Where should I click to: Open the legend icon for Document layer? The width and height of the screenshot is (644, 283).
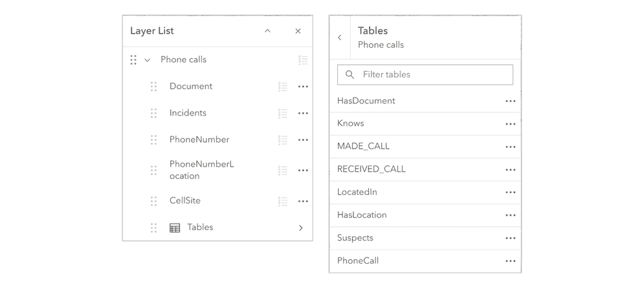[283, 87]
